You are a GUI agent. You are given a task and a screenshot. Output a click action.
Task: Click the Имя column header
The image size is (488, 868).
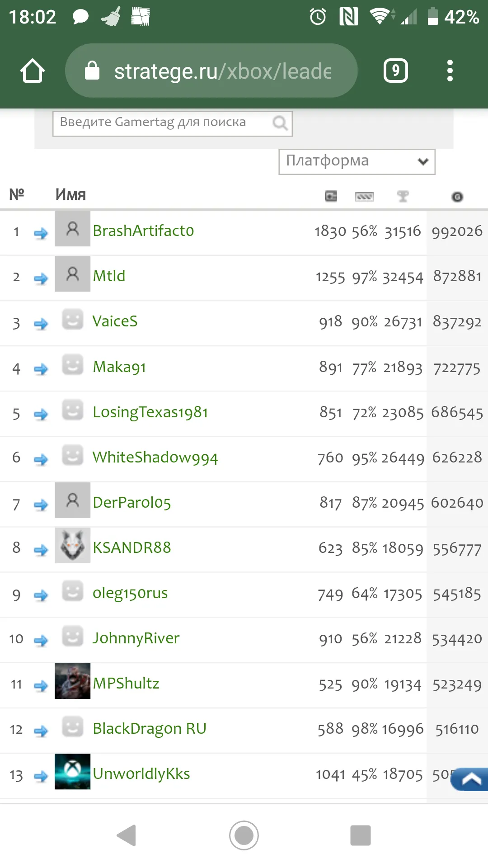70,194
